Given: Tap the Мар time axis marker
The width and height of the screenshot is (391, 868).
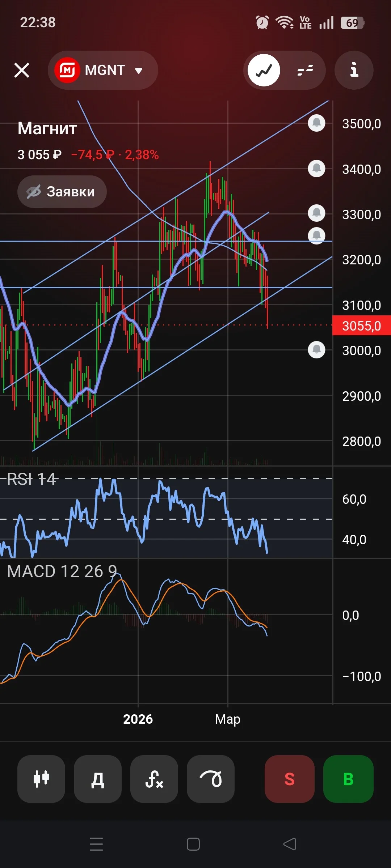Looking at the screenshot, I should coord(228,719).
